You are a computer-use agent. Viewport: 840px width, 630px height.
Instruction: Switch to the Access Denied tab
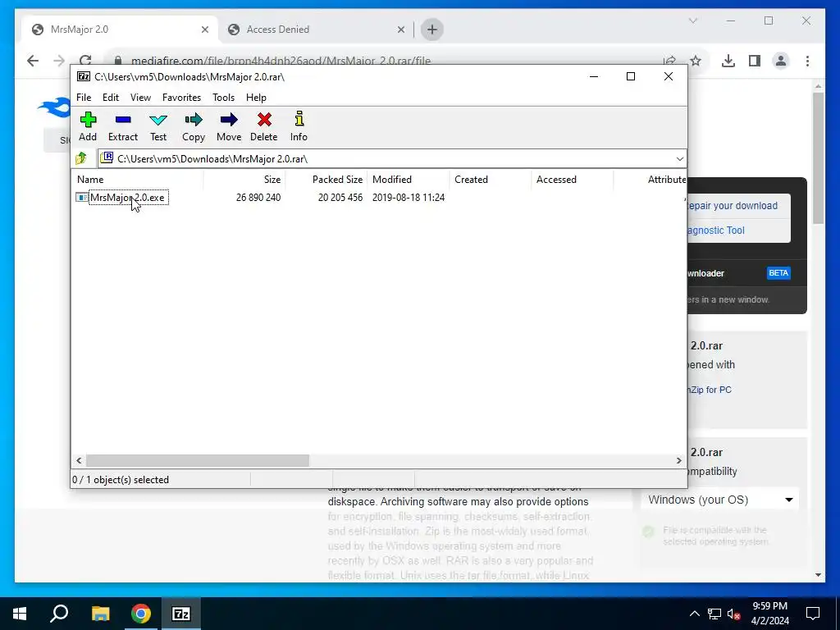316,30
